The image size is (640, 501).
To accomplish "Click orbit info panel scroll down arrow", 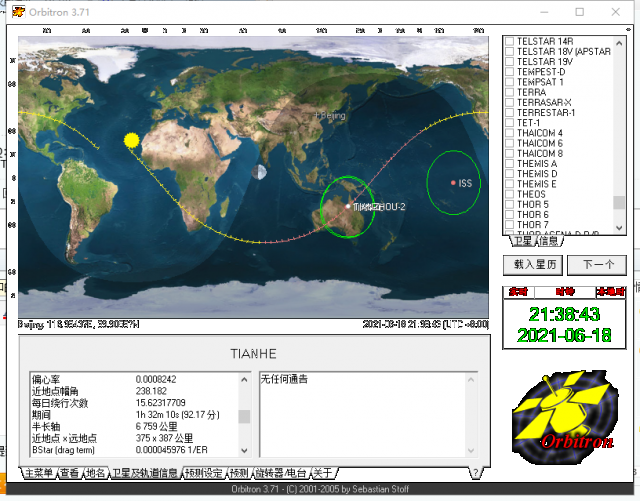I will pyautogui.click(x=244, y=450).
